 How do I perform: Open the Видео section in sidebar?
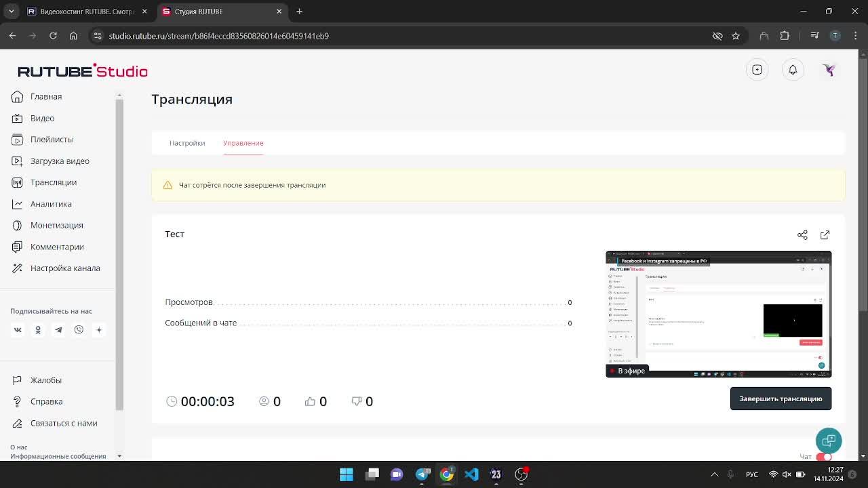[33, 118]
